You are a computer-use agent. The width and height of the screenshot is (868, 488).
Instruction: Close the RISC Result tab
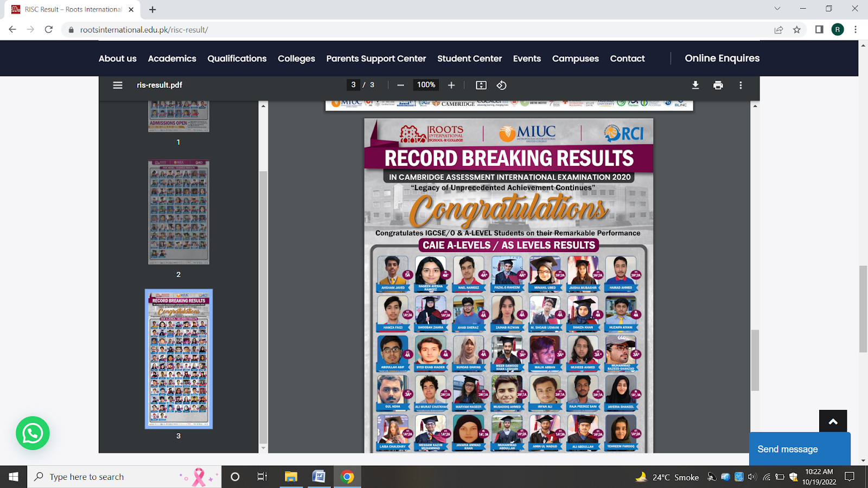pos(131,10)
